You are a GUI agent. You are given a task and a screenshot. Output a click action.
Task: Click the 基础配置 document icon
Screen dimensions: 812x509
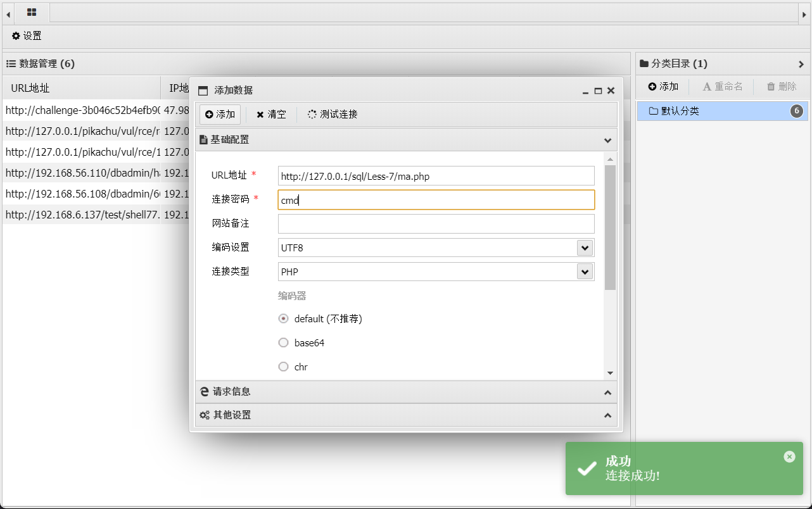(204, 140)
